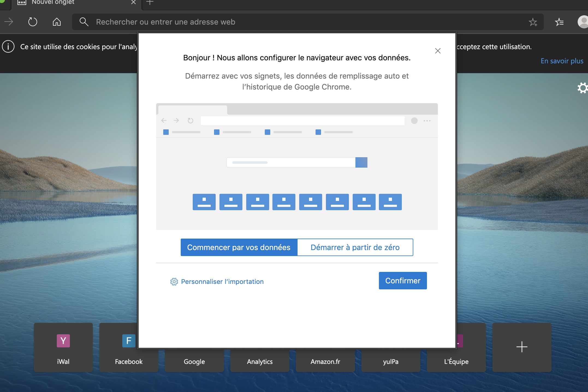Click the browser refresh icon

pos(32,22)
